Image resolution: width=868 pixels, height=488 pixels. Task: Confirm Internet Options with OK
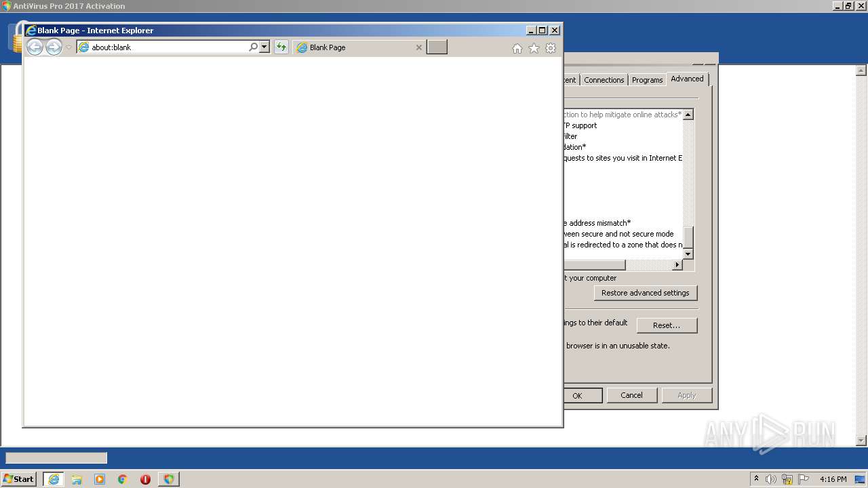click(583, 395)
